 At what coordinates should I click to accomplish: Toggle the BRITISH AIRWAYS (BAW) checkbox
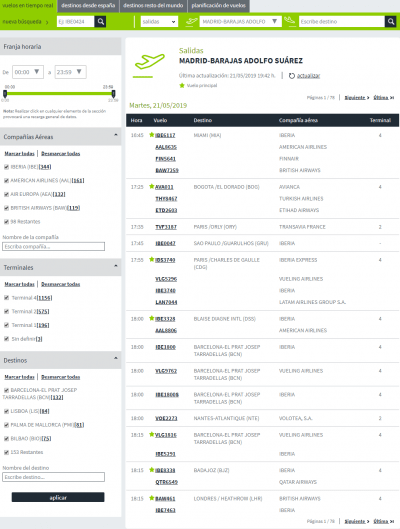[6, 208]
